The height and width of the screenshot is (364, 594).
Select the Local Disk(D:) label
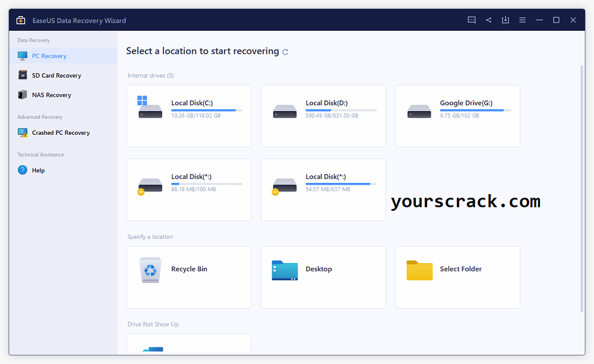point(327,103)
